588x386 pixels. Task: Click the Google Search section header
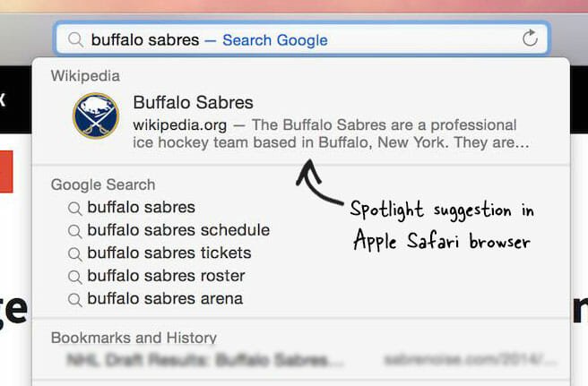[x=103, y=184]
